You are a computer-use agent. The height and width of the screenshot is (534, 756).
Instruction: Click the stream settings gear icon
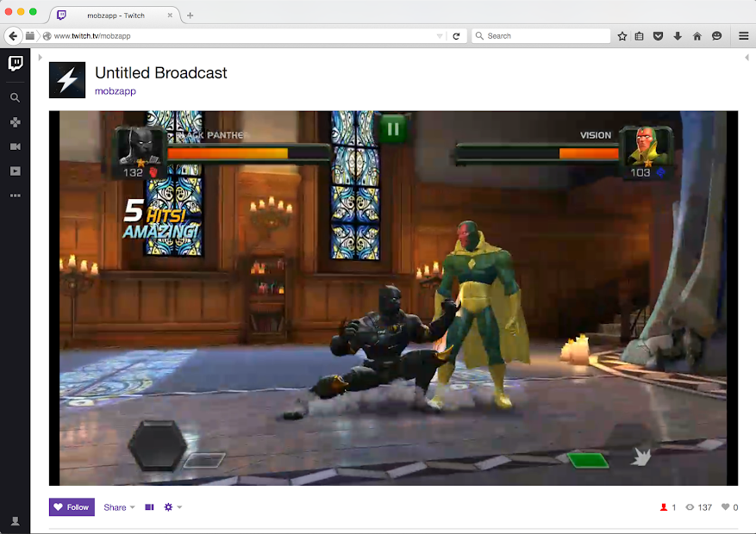click(x=168, y=507)
